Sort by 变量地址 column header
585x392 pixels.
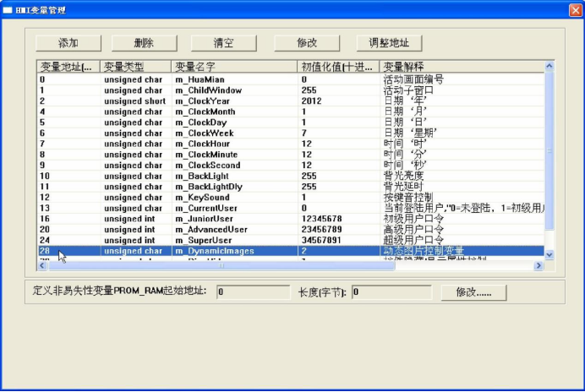point(68,67)
